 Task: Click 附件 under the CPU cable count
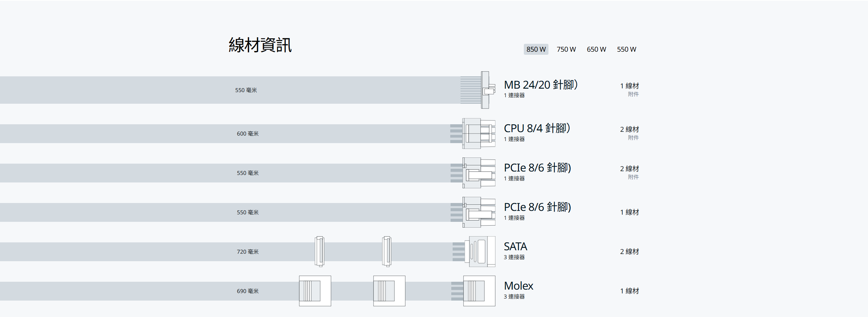633,138
